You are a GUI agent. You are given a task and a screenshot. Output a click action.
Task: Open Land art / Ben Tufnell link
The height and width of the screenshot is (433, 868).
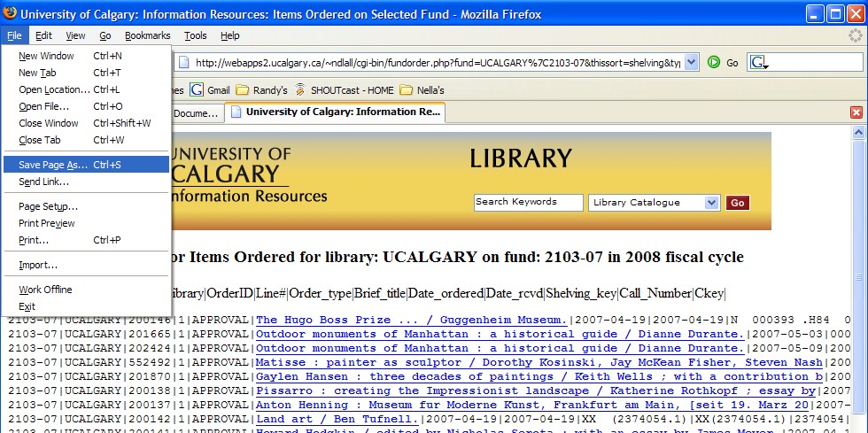point(337,419)
